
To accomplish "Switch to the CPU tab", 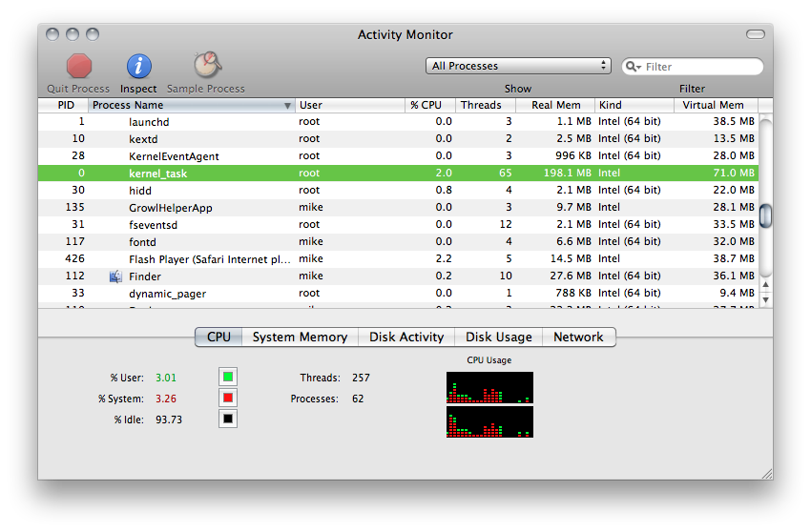I will coord(218,338).
